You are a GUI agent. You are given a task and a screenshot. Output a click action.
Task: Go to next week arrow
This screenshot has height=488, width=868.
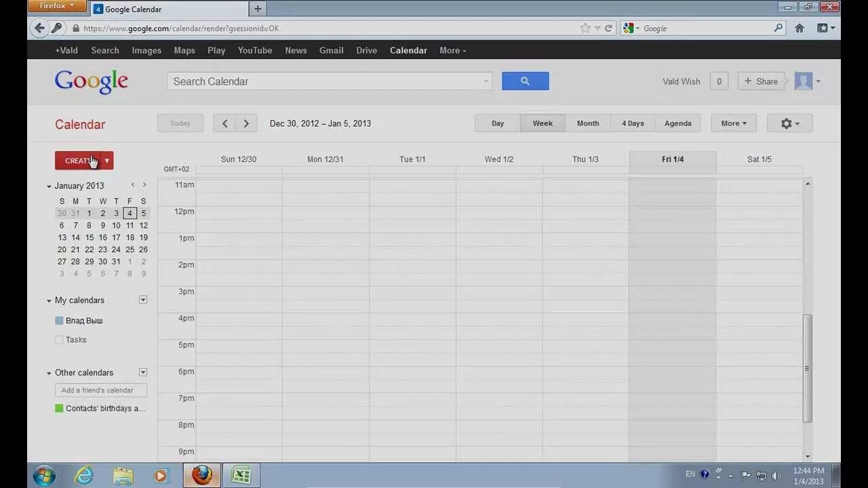pyautogui.click(x=246, y=123)
